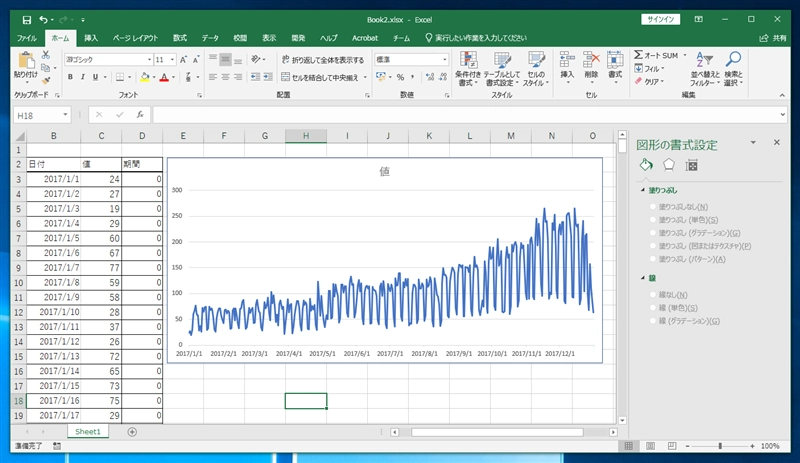
Task: Click 折り返して全体を表示する button
Action: point(323,60)
